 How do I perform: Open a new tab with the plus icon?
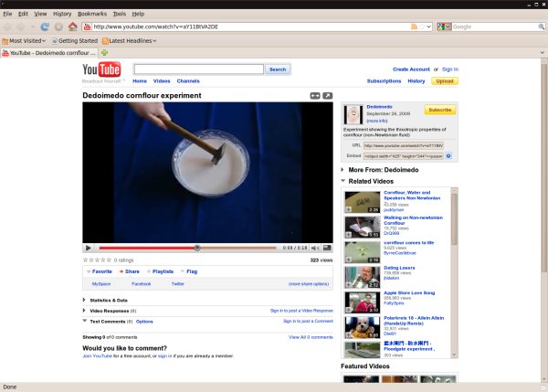[104, 53]
